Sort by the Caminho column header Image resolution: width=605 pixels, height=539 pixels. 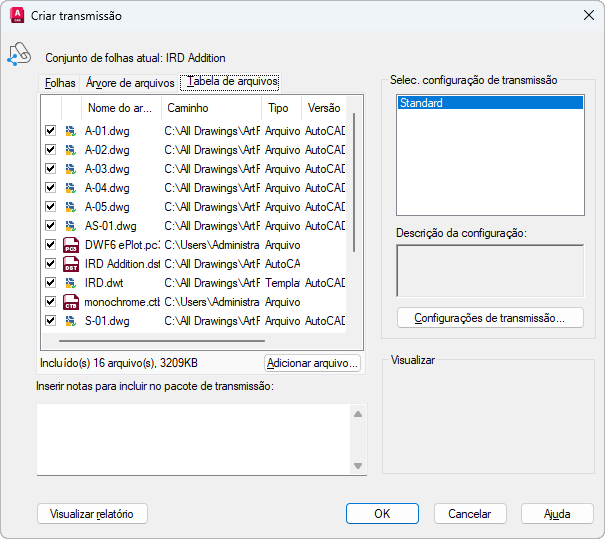[211, 108]
